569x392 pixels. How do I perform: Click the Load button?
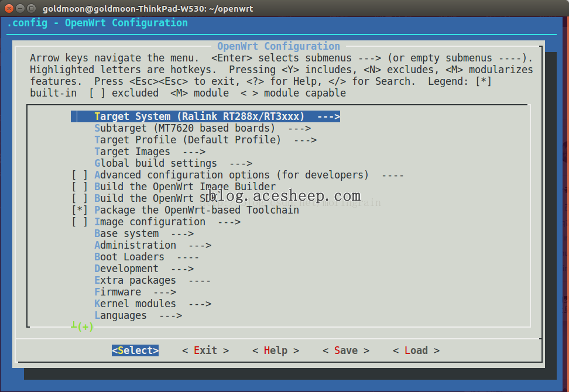[416, 350]
